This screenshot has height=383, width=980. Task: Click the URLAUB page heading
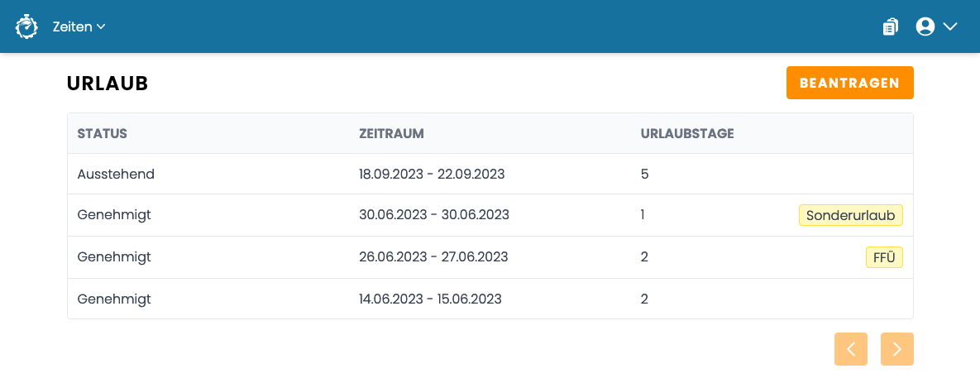pyautogui.click(x=108, y=84)
